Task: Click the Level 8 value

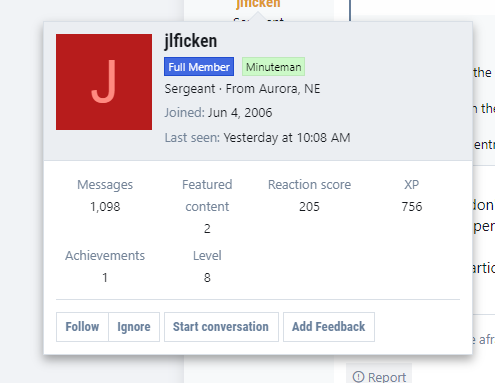Action: (207, 278)
